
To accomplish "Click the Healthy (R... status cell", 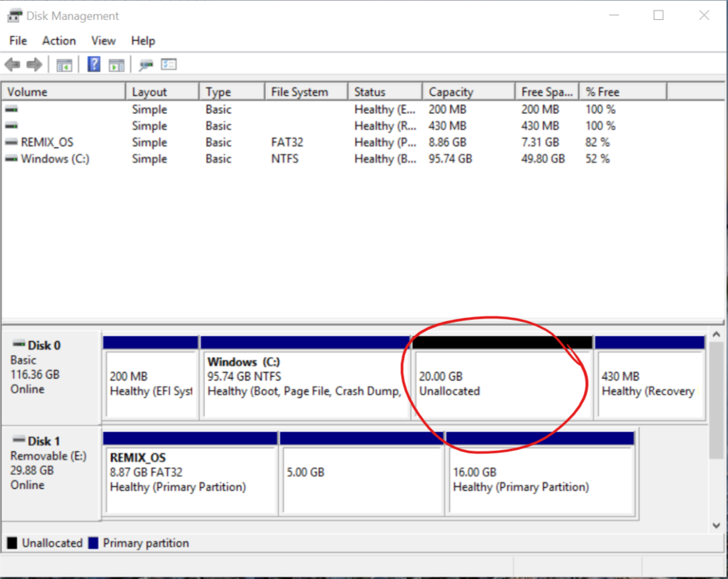I will 386,126.
